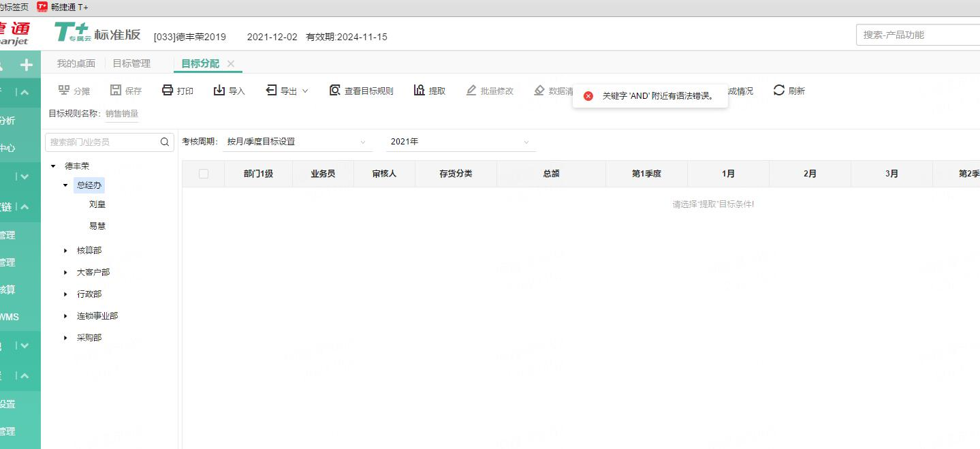Image resolution: width=980 pixels, height=449 pixels.
Task: Click the red error icon in the notification
Action: point(588,96)
